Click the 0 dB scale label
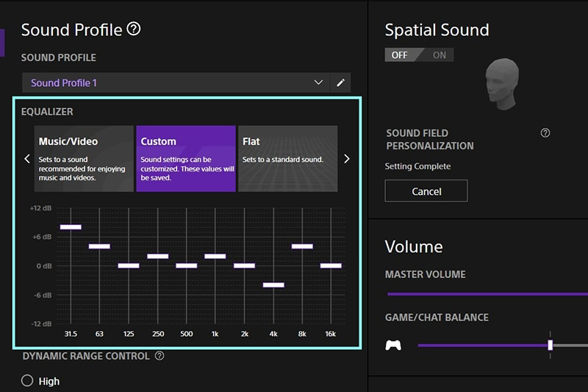Viewport: 588px width, 392px height. tap(44, 266)
